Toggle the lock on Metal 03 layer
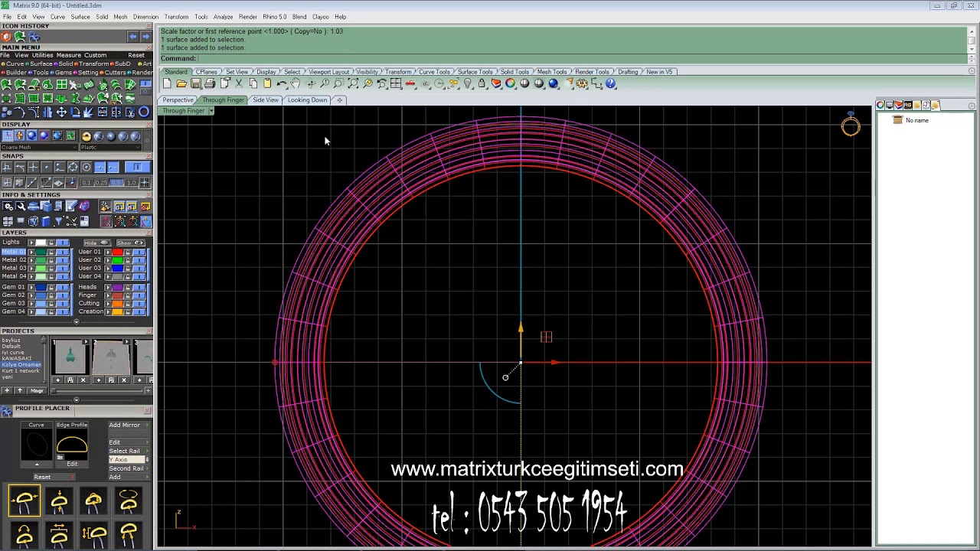Viewport: 980px width, 551px height. point(51,269)
